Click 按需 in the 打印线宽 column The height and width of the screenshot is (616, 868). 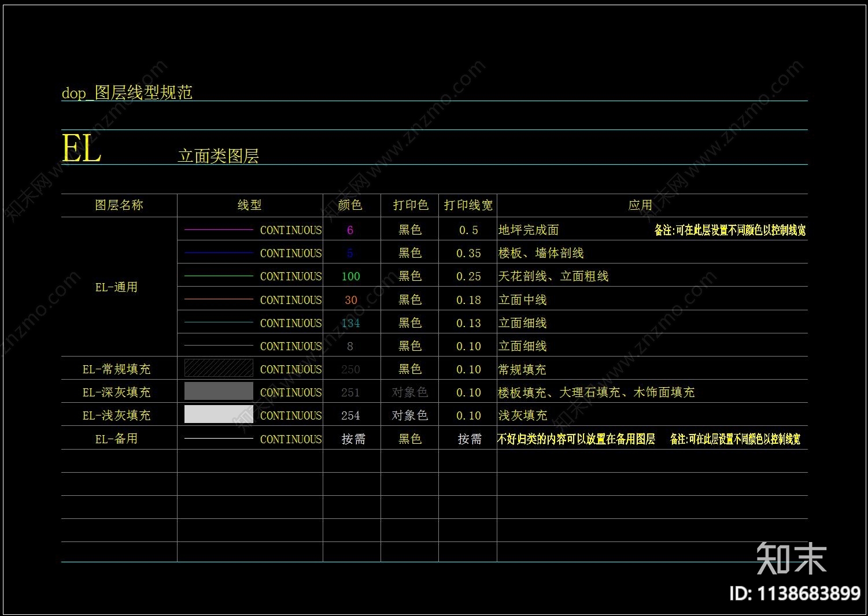470,439
